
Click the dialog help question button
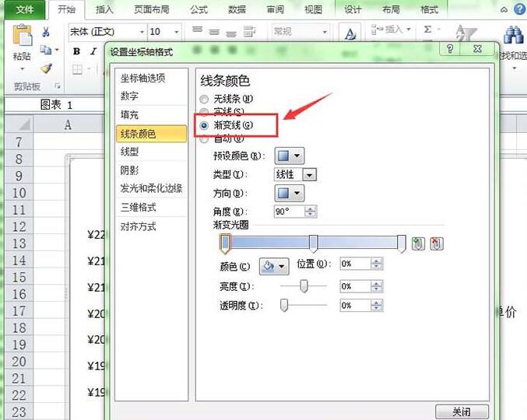pyautogui.click(x=451, y=49)
